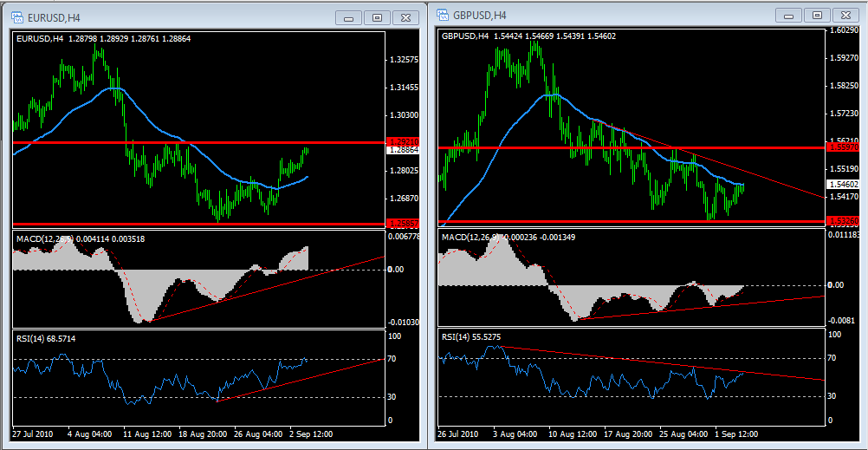Image resolution: width=868 pixels, height=450 pixels.
Task: Click the 0.006778 MACD scale value on EURUSD
Action: (x=405, y=236)
